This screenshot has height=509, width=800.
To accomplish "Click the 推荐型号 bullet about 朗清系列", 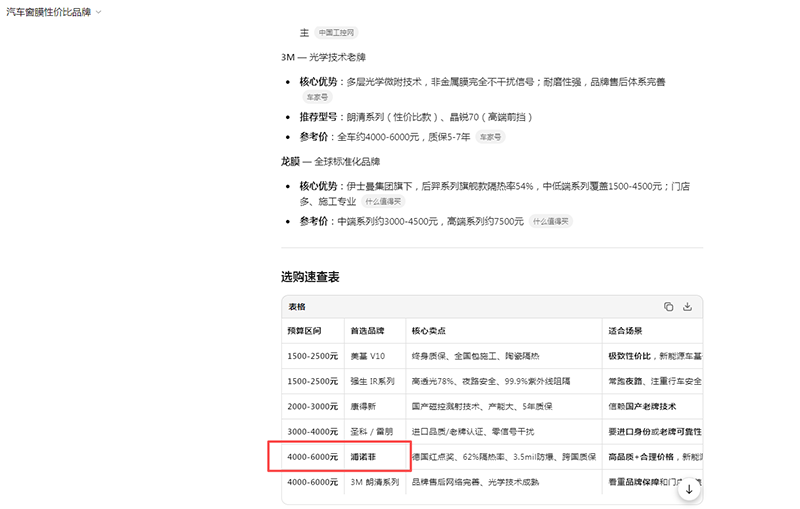I will (x=416, y=117).
